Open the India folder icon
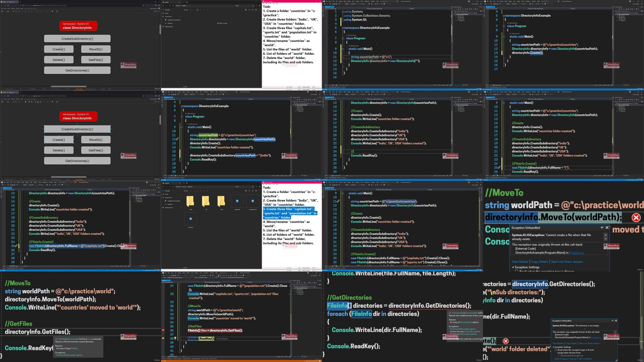Viewport: 644px width, 362px height. coord(191,201)
